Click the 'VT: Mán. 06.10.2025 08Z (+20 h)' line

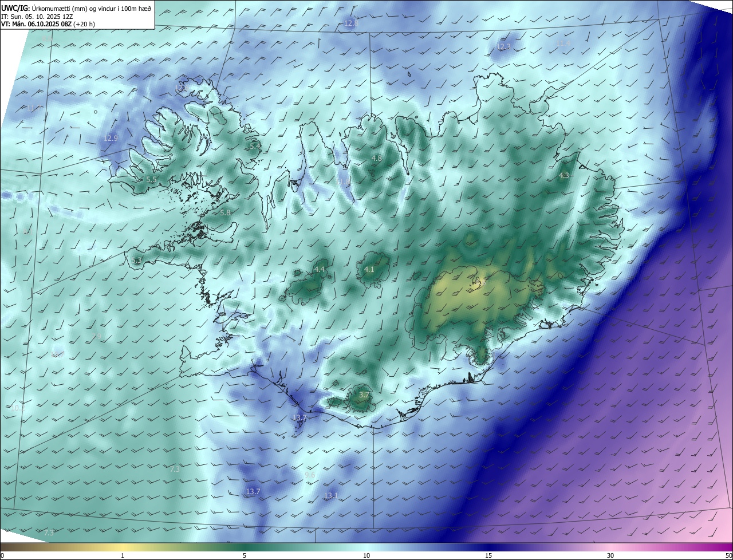(48, 24)
